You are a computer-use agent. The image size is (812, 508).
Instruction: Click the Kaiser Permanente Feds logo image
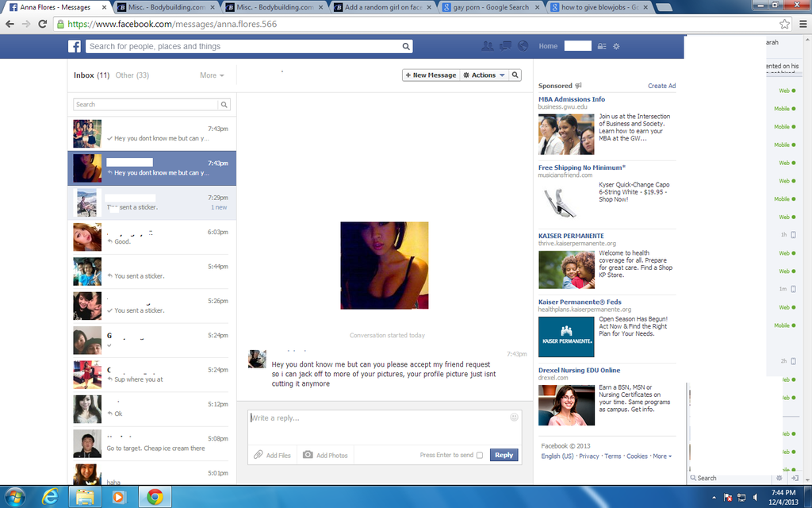tap(566, 337)
